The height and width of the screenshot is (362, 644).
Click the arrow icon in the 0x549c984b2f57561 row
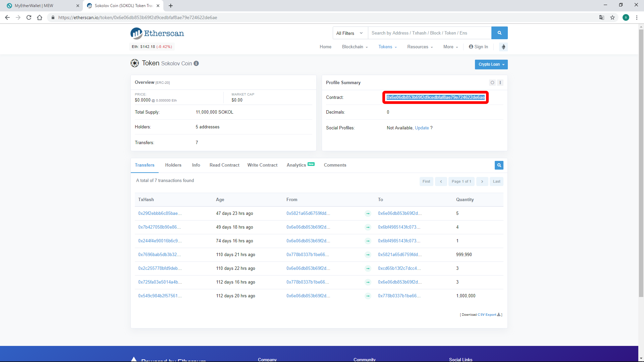368,296
